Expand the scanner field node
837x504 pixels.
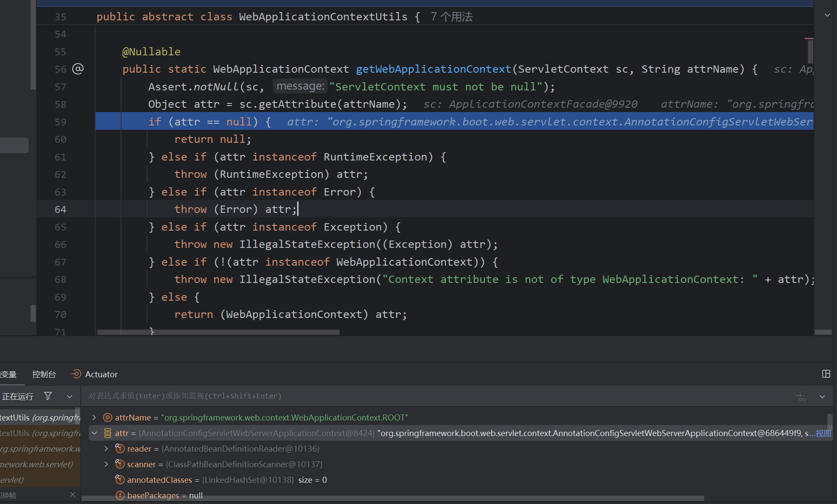pos(106,464)
